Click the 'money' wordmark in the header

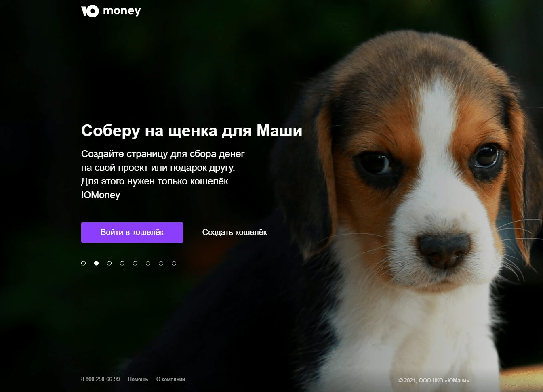coord(122,11)
